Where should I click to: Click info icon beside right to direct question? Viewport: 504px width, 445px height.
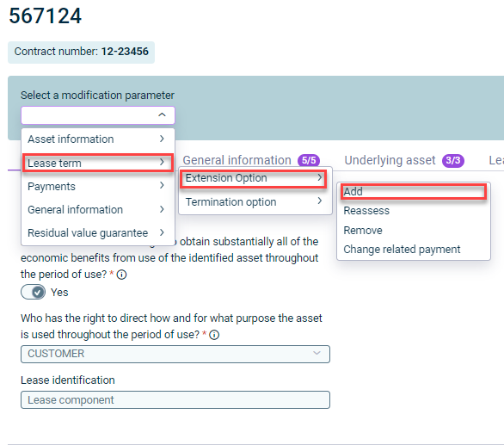[x=214, y=335]
